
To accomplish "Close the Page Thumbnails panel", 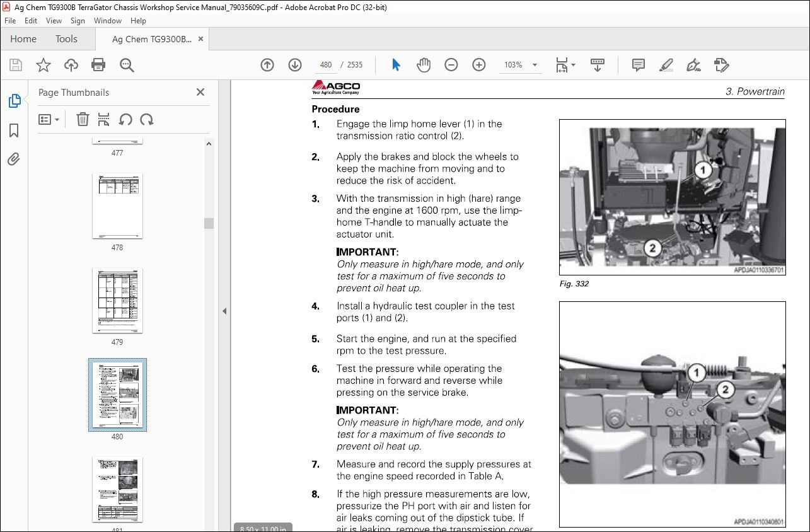I will pos(200,92).
